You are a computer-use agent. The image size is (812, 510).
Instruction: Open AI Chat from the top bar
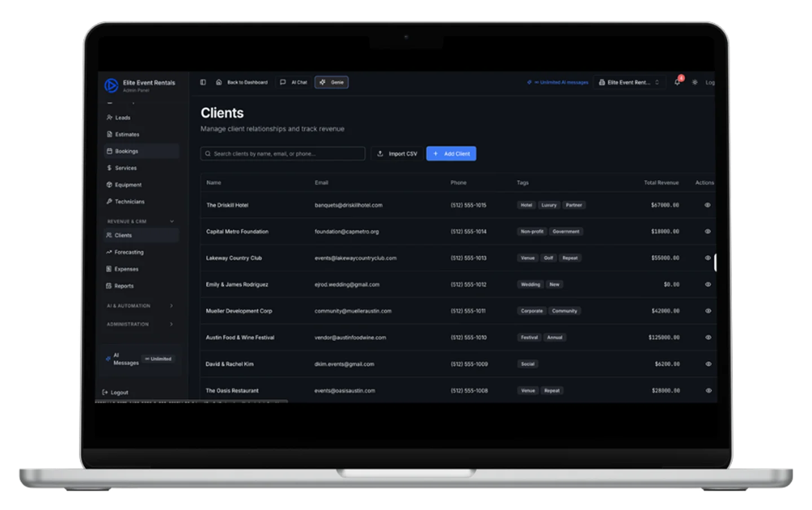click(x=294, y=82)
